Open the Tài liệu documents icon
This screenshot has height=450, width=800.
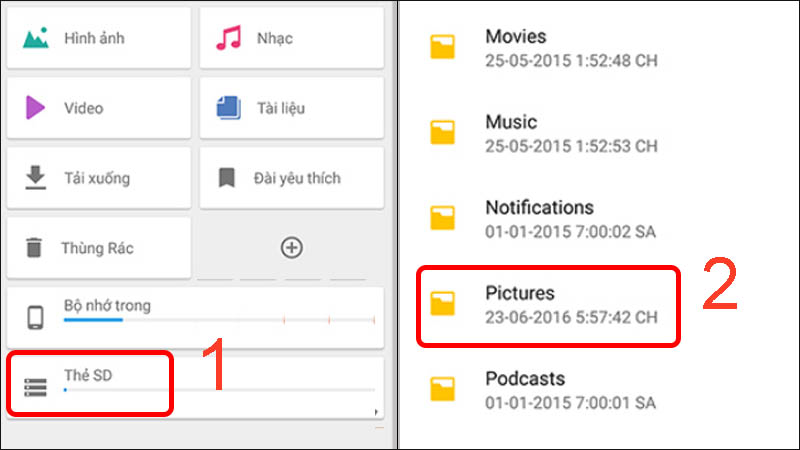pos(229,108)
